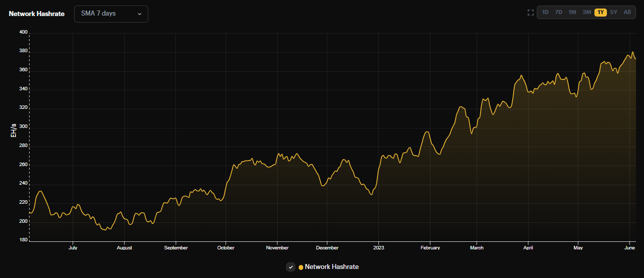Click the Network Hashrate legend label
This screenshot has height=278, width=644.
coord(332,267)
